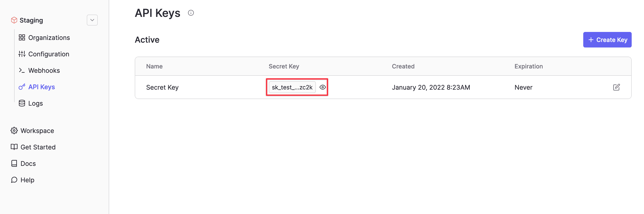Click the Expiration column header

528,66
